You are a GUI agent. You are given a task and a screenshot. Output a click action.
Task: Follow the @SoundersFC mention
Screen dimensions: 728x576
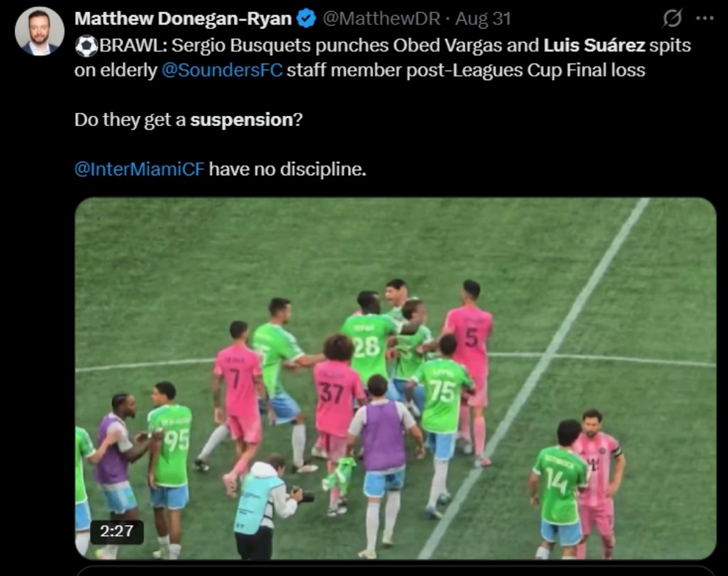pyautogui.click(x=222, y=70)
